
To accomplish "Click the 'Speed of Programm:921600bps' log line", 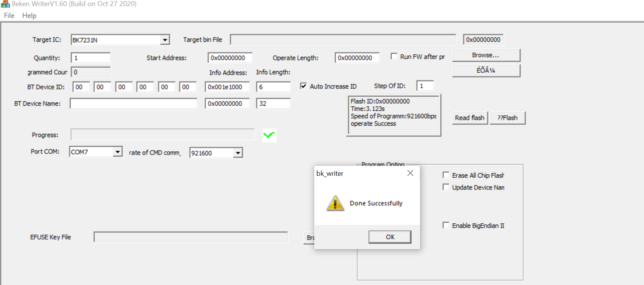I will 393,116.
